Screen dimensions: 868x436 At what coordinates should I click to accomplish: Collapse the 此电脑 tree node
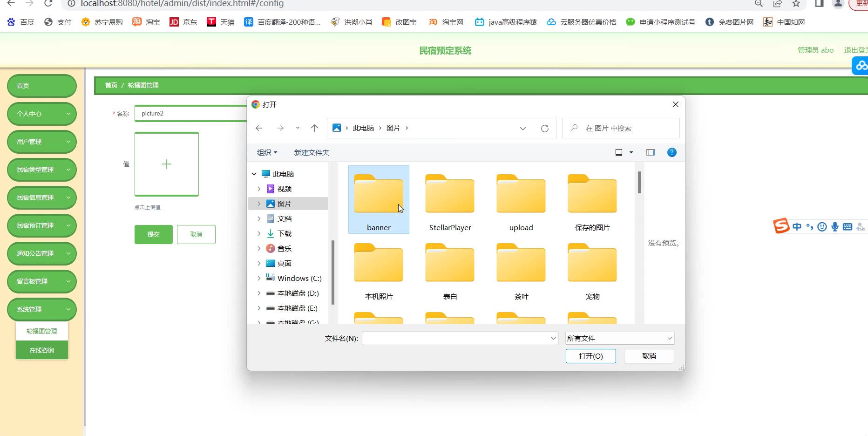click(x=254, y=174)
